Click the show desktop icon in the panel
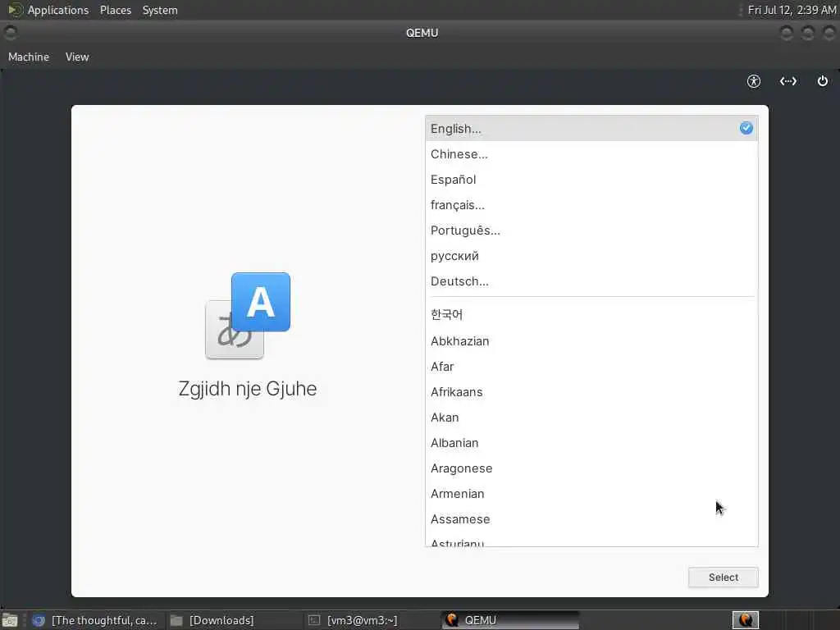The image size is (840, 630). pos(10,620)
